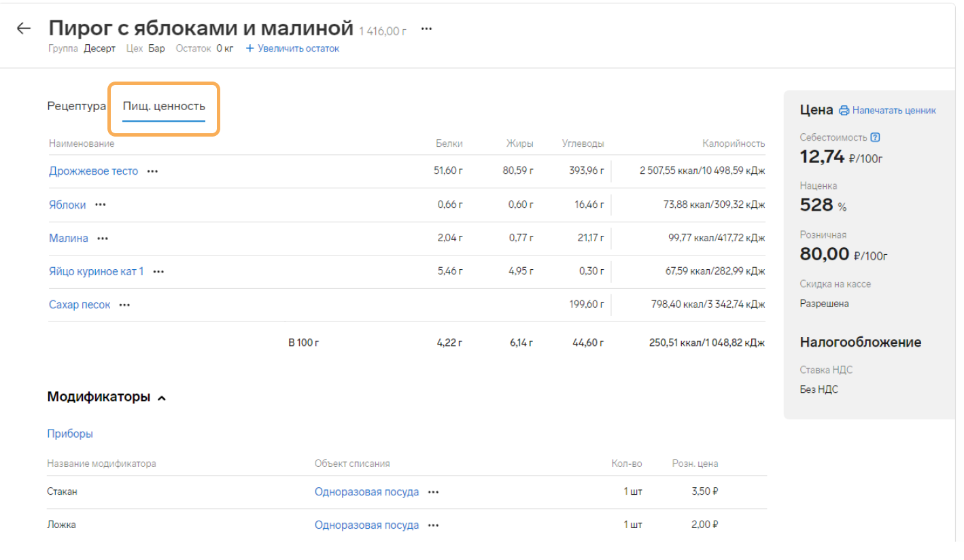This screenshot has width=964, height=560.
Task: Open options menu for Малина row
Action: tap(103, 239)
